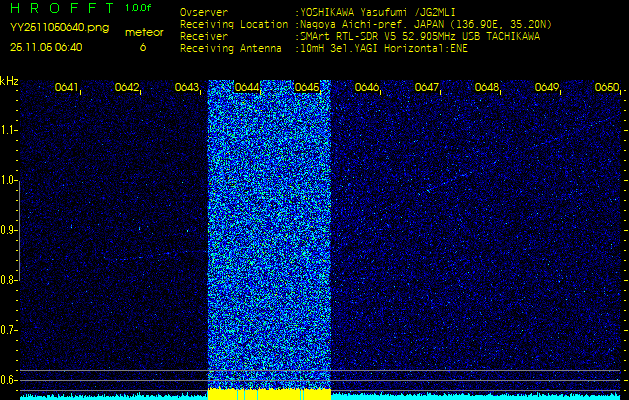Image resolution: width=629 pixels, height=400 pixels.
Task: Click the 0648 time marker
Action: [487, 87]
